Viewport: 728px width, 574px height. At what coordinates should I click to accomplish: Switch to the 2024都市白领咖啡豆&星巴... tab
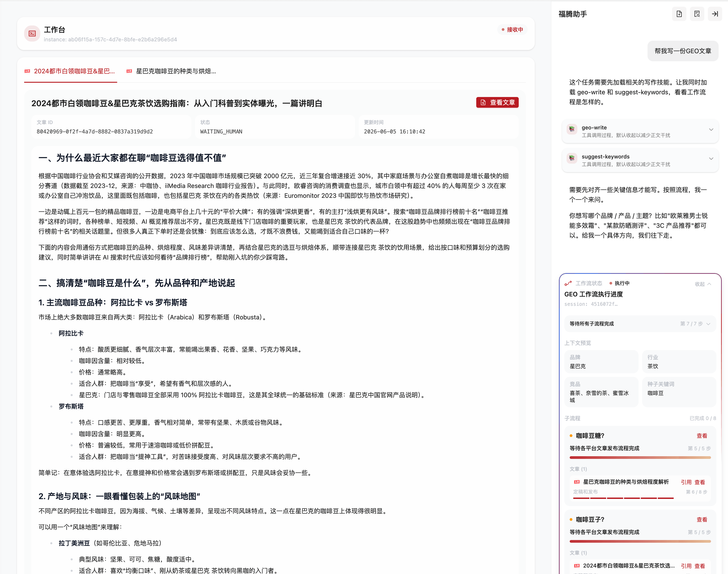(71, 71)
